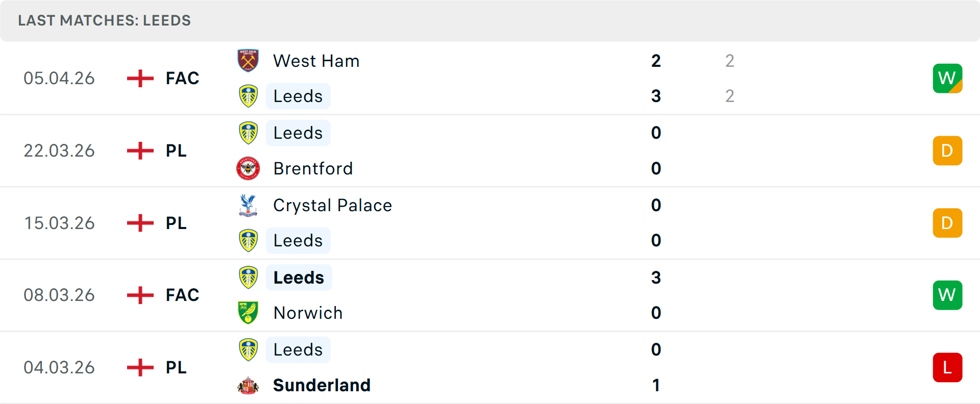
Task: Click the Norwich canary crest
Action: click(x=248, y=313)
